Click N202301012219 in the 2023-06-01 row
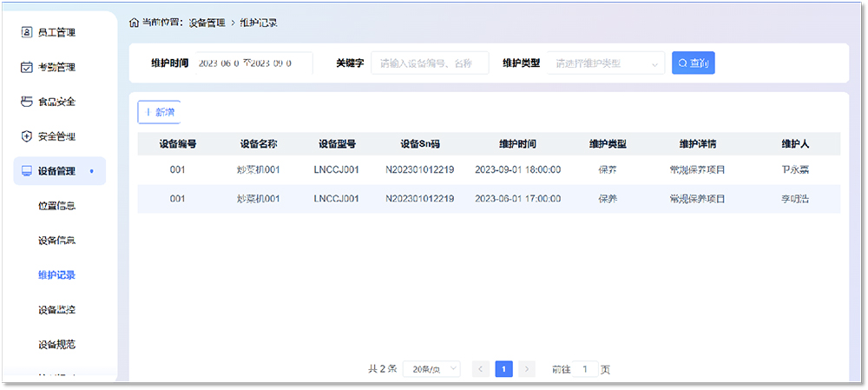Image resolution: width=868 pixels, height=390 pixels. click(420, 198)
